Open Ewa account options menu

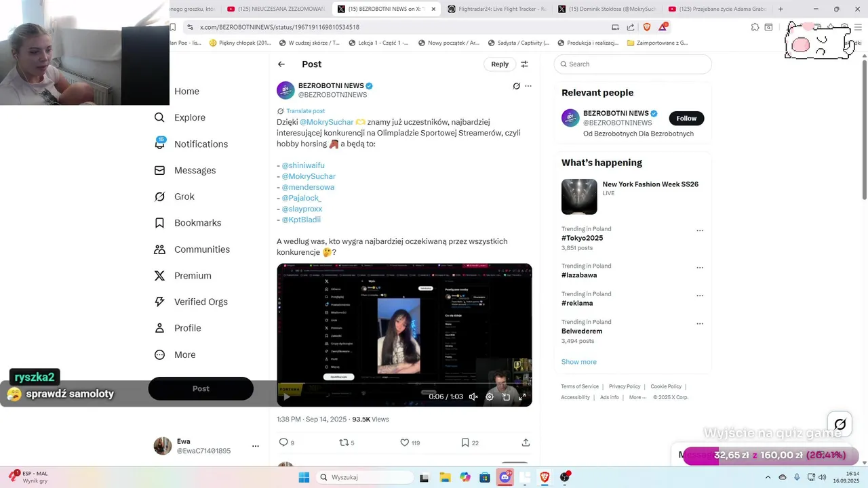point(256,446)
